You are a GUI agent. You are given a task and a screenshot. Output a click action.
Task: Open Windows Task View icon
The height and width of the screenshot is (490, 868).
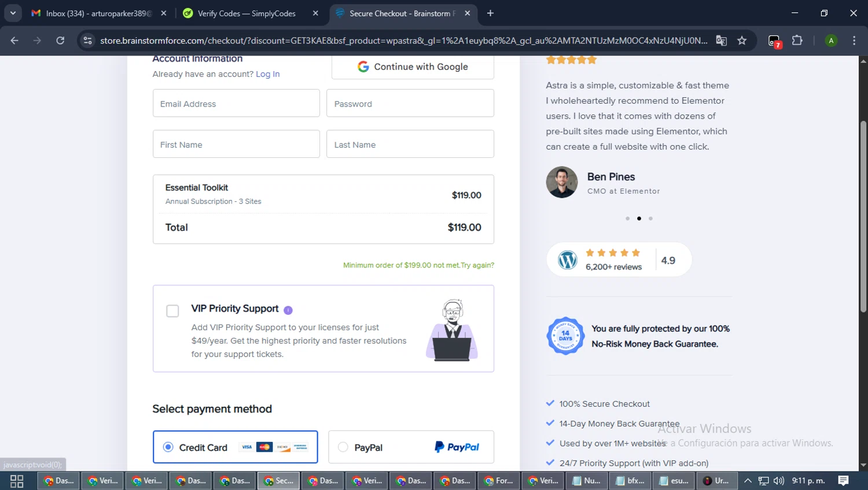click(x=17, y=481)
